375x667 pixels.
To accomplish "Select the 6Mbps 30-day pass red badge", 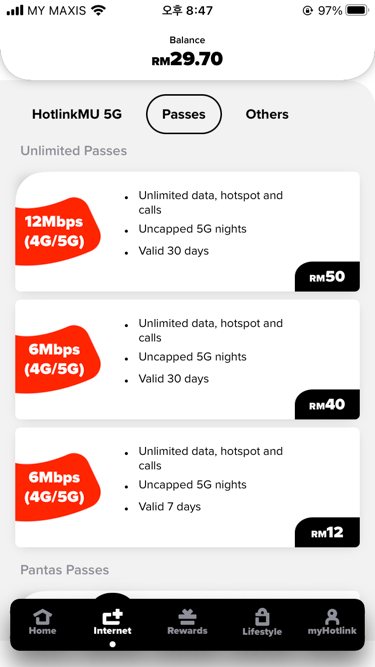I will click(x=57, y=359).
